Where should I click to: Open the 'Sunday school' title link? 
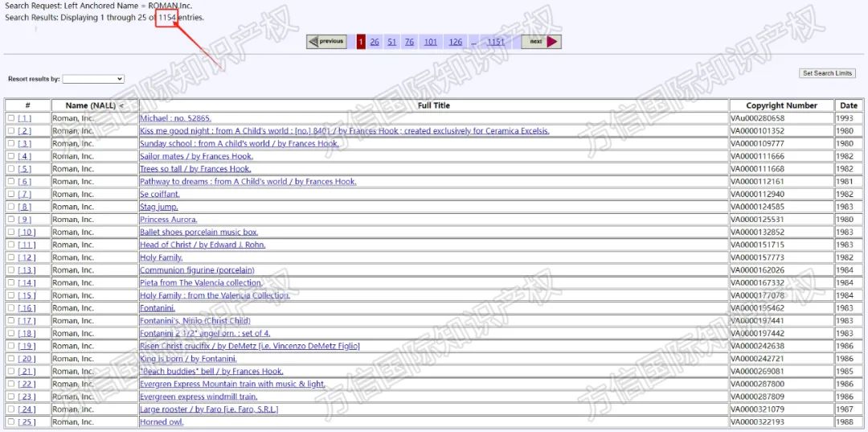(240, 144)
